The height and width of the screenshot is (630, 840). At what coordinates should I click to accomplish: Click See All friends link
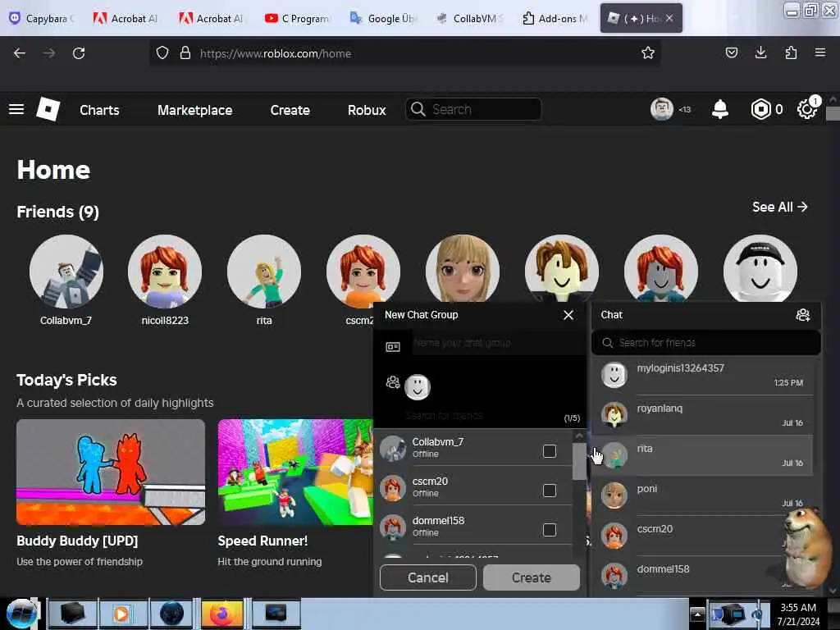[x=779, y=207]
